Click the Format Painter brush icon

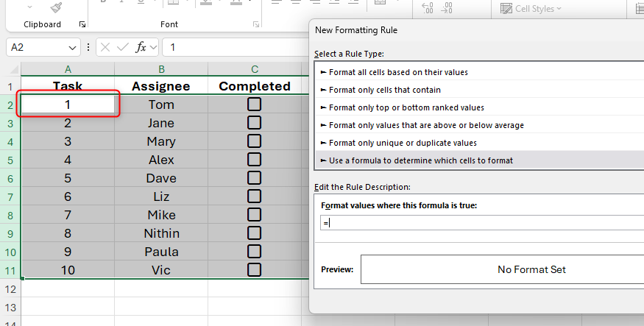pos(56,7)
